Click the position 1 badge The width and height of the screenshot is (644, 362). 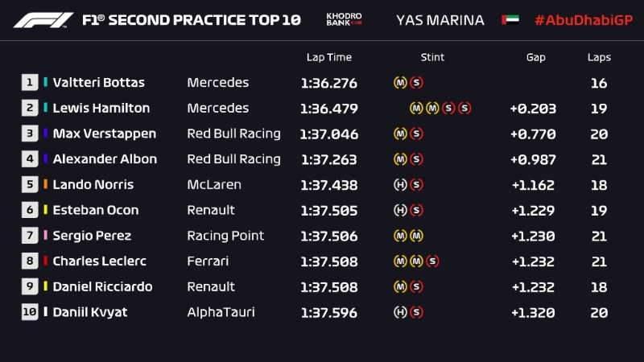click(x=30, y=82)
